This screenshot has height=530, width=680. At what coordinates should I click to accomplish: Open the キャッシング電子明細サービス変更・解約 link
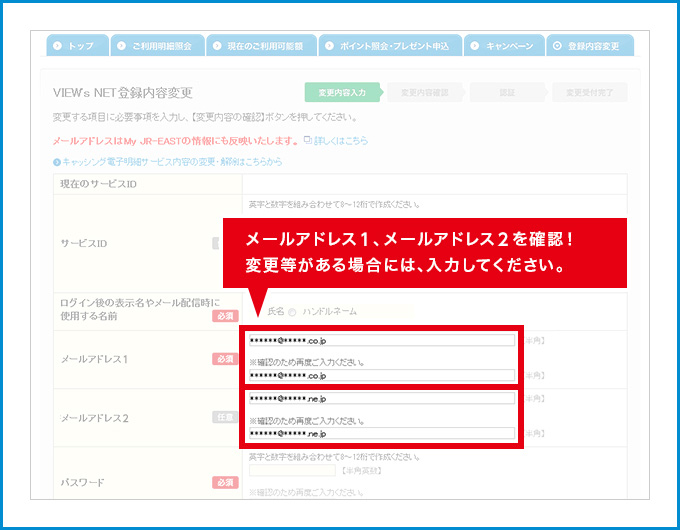tap(172, 161)
